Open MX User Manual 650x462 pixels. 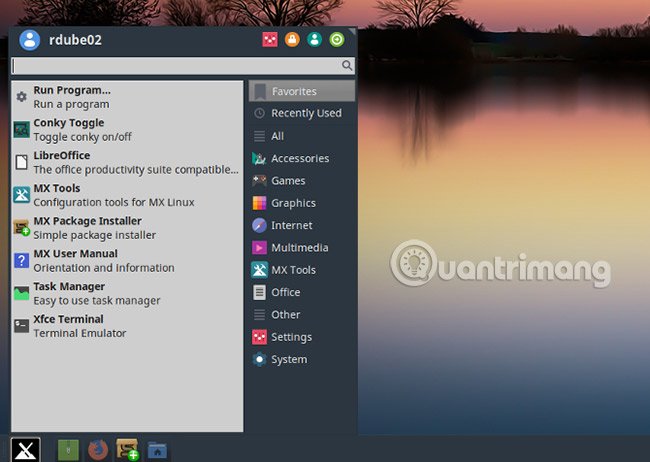[x=127, y=261]
